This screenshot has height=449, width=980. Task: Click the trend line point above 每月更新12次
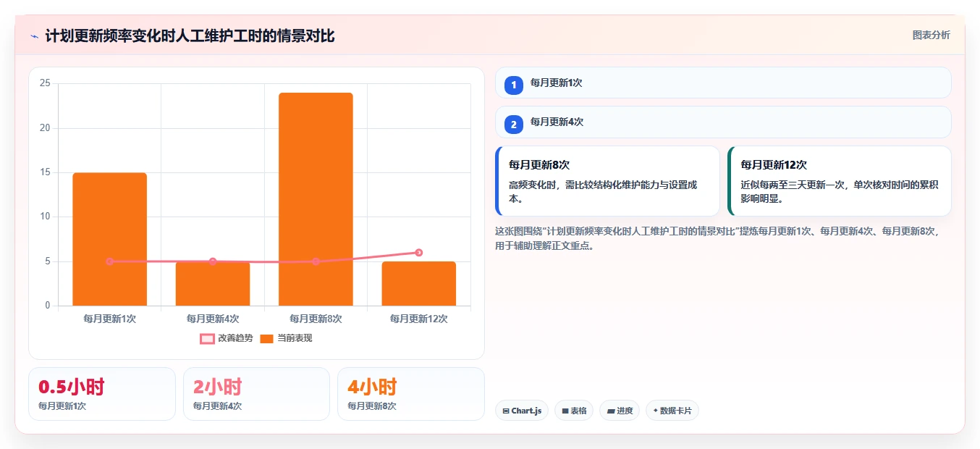click(419, 253)
